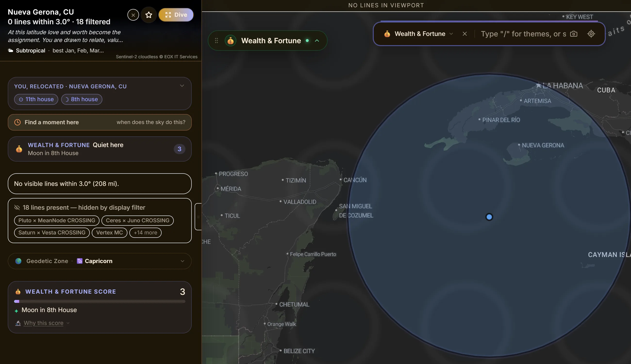The height and width of the screenshot is (364, 631).
Task: Focus the themes search input field
Action: 523,34
